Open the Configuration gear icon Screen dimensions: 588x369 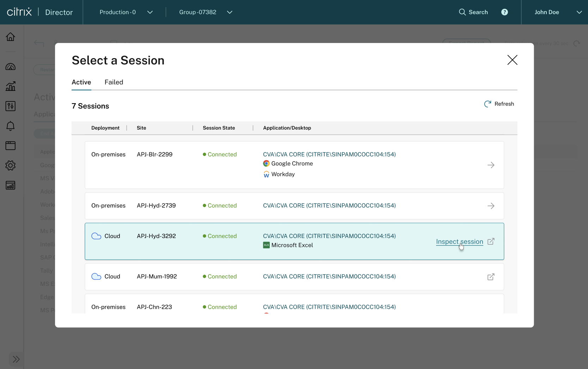click(x=11, y=165)
